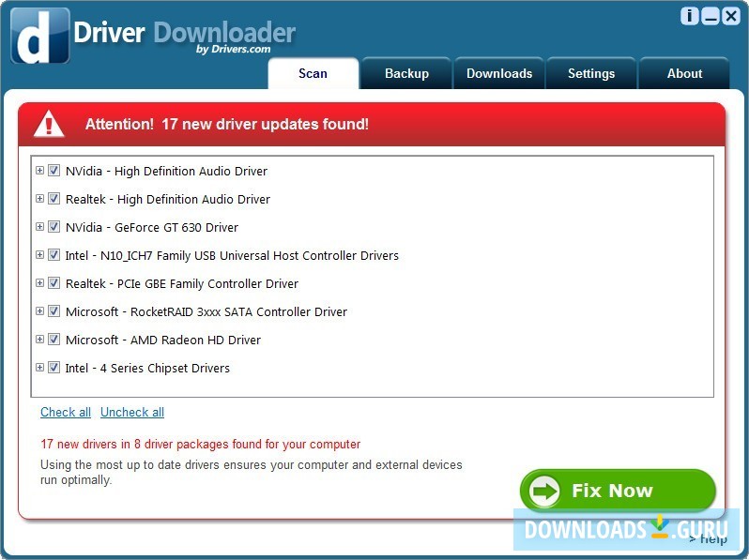Screen dimensions: 749x560
Task: Select 'Realtek - PCIe GBE Family Controller Driver' text
Action: [182, 283]
